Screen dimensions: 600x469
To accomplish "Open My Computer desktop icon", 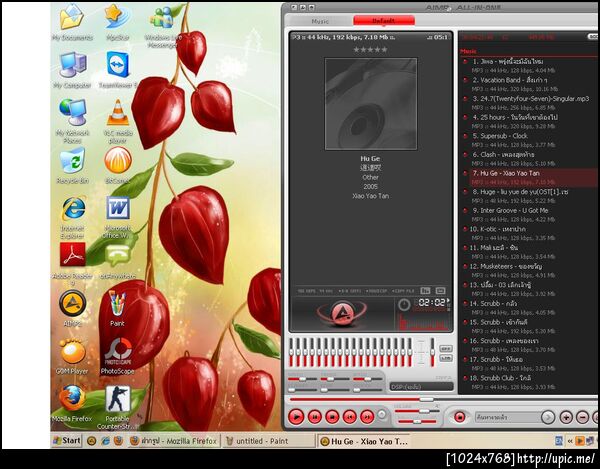I will [72, 70].
